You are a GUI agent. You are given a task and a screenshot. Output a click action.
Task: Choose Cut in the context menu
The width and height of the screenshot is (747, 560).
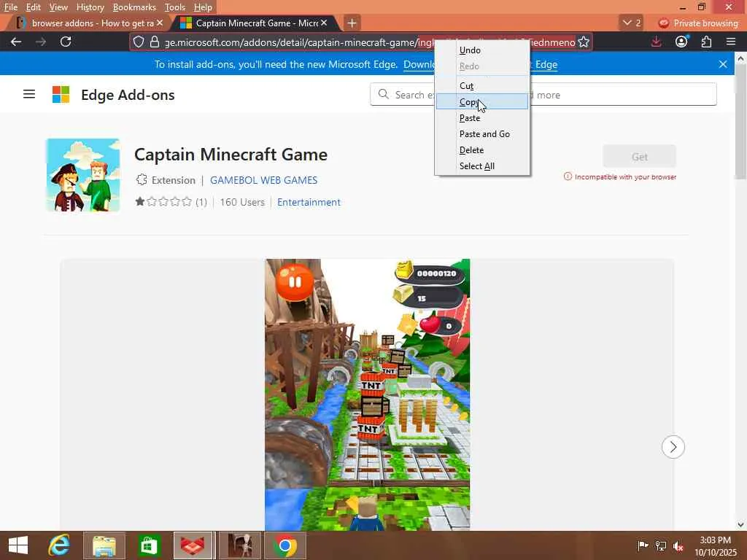[x=482, y=86]
